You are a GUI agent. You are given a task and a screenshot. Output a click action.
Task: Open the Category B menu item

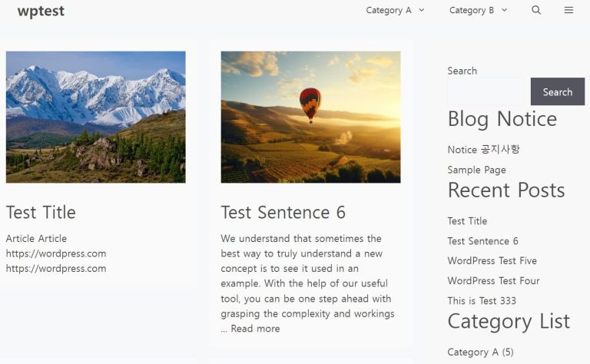(x=472, y=10)
